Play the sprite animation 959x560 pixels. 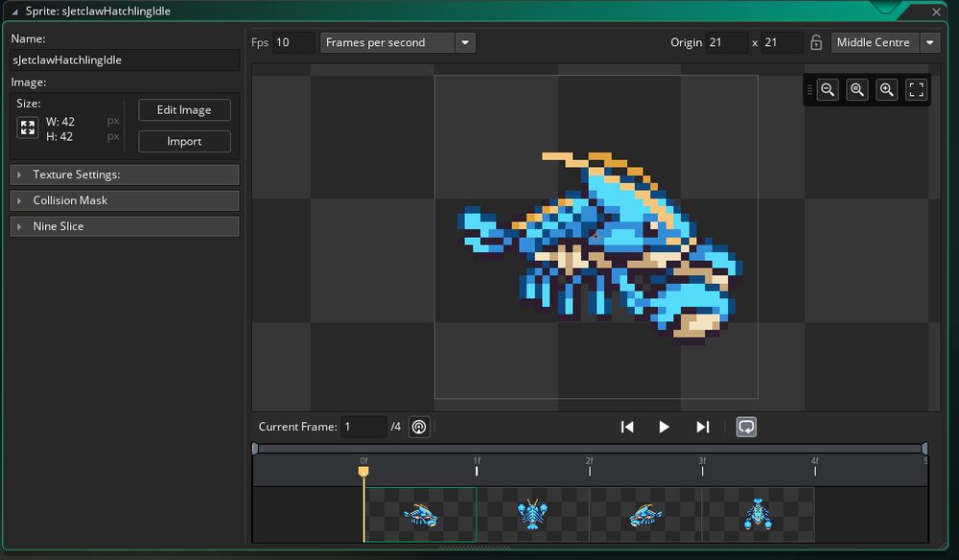tap(665, 427)
